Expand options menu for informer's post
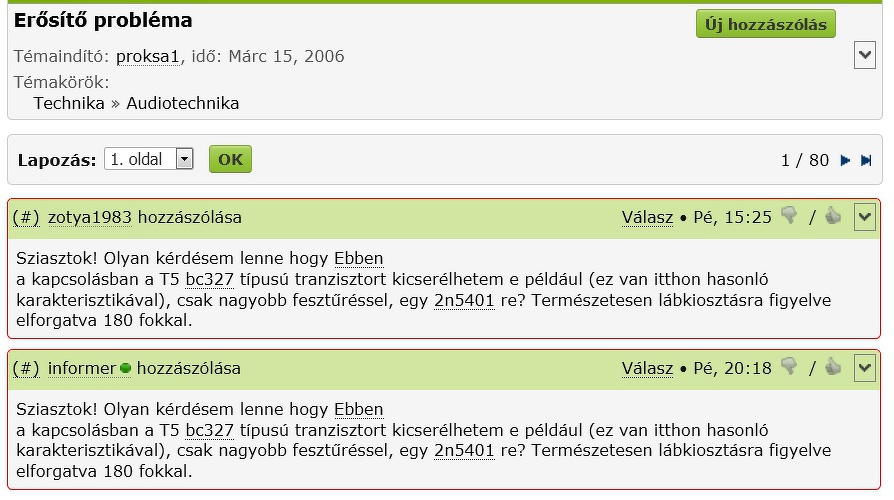Image resolution: width=894 pixels, height=500 pixels. [x=864, y=368]
